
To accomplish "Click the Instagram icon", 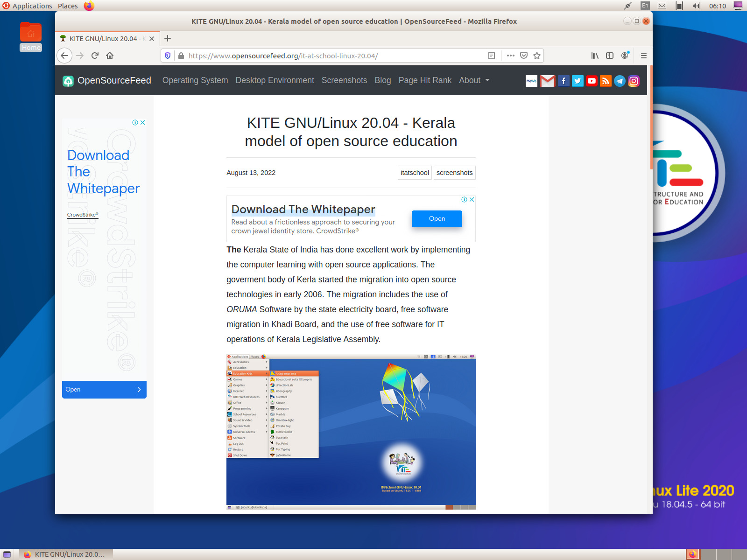I will [x=634, y=81].
